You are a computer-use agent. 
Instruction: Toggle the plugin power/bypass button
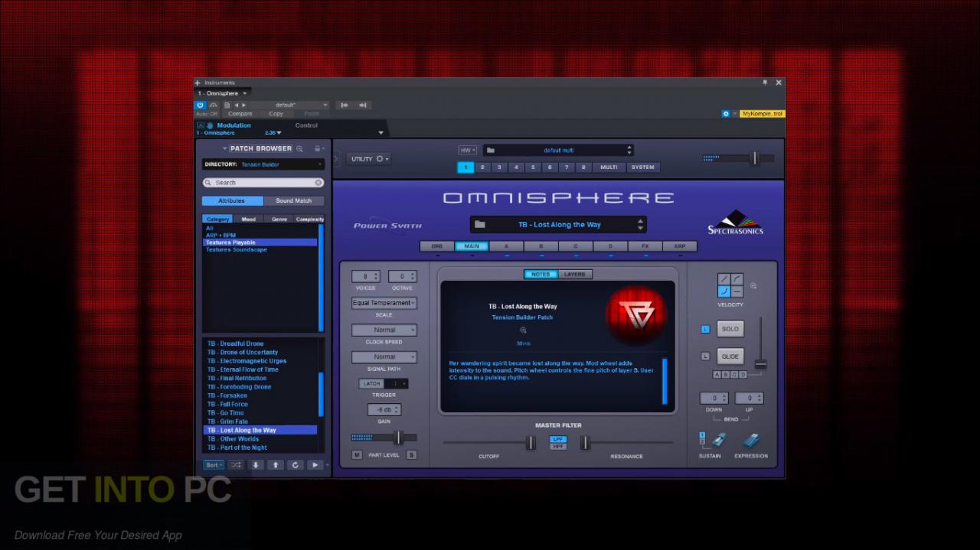[201, 105]
